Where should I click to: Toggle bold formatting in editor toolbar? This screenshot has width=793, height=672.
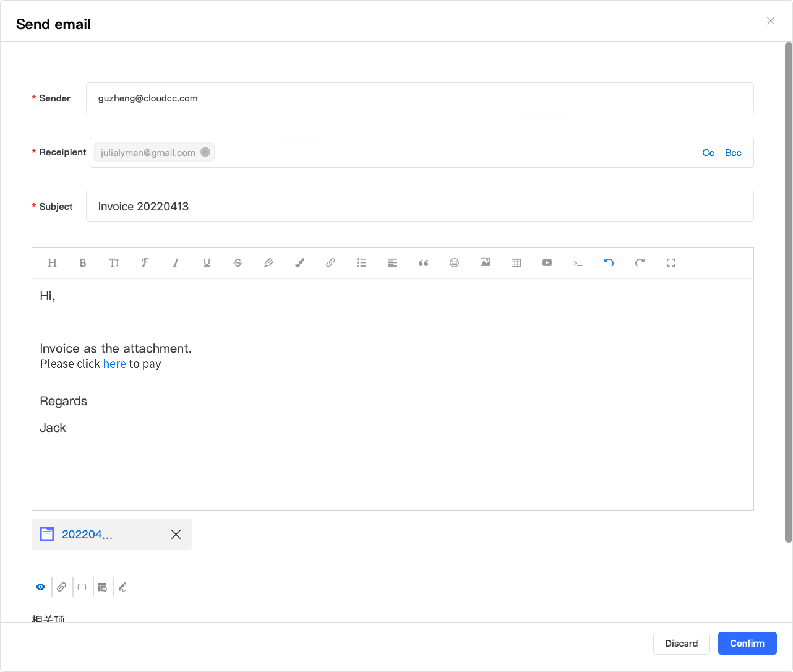click(83, 263)
